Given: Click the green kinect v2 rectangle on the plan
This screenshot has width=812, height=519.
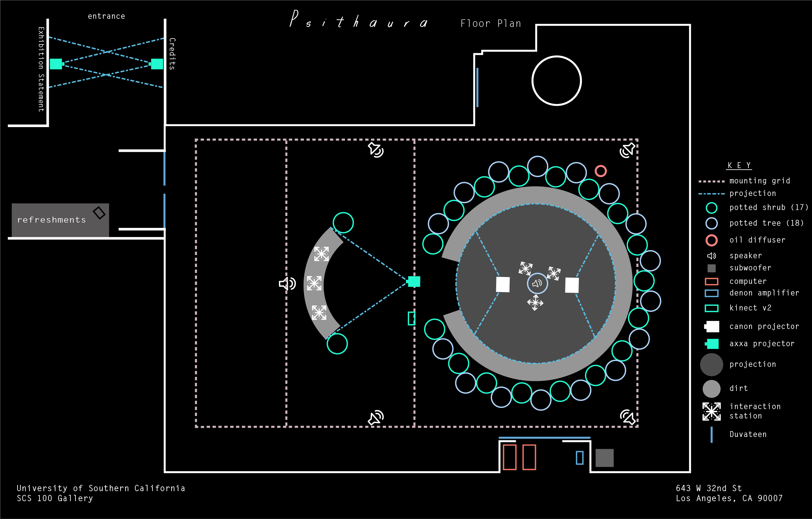Looking at the screenshot, I should pos(411,318).
